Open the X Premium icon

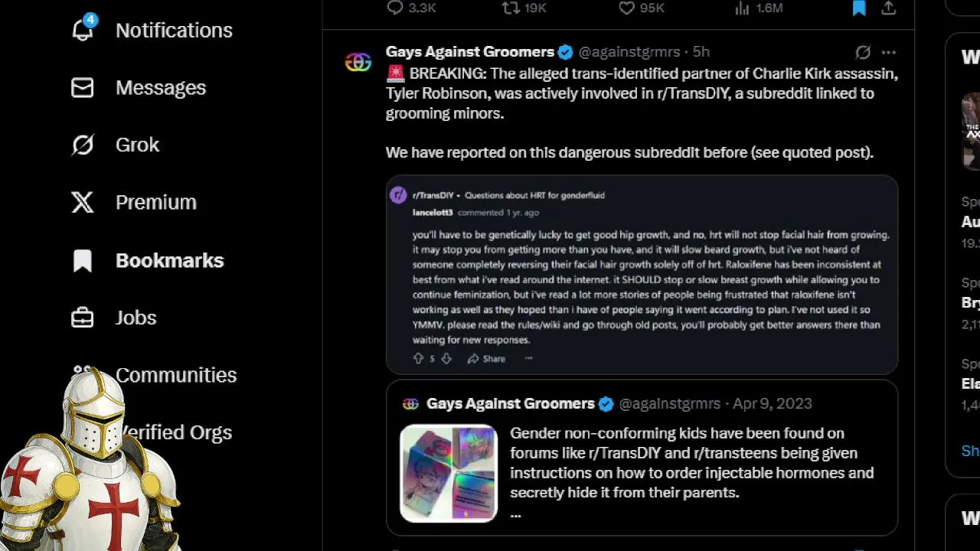point(83,202)
